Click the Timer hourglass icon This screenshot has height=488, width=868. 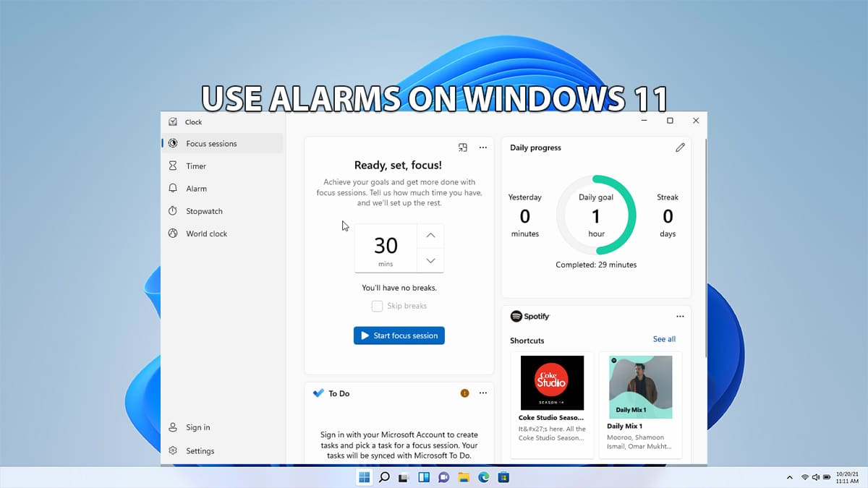click(173, 166)
